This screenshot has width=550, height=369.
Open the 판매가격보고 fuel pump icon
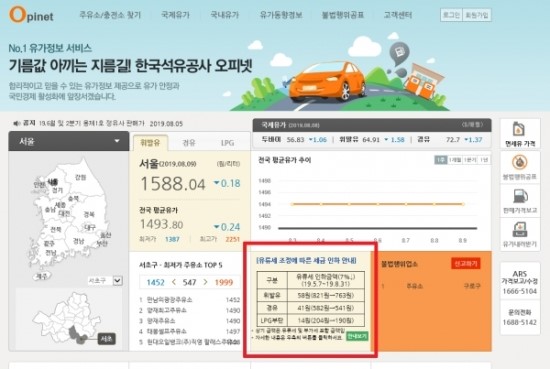pos(520,201)
